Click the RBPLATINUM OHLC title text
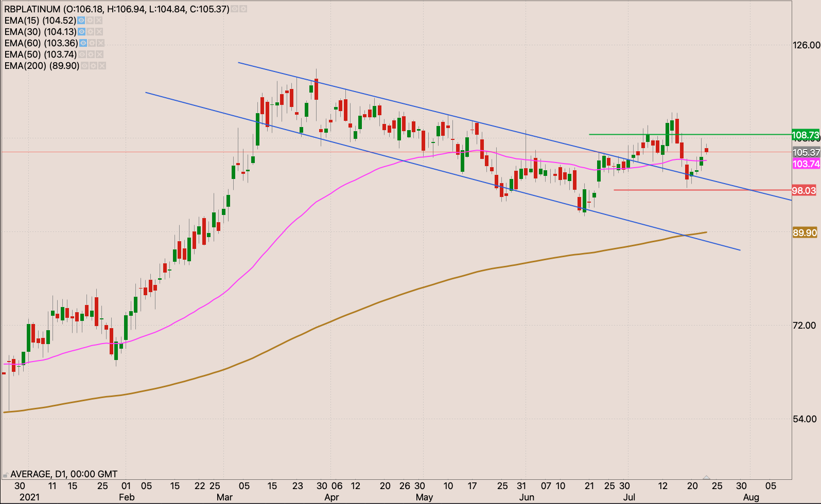821x504 pixels. (x=116, y=9)
